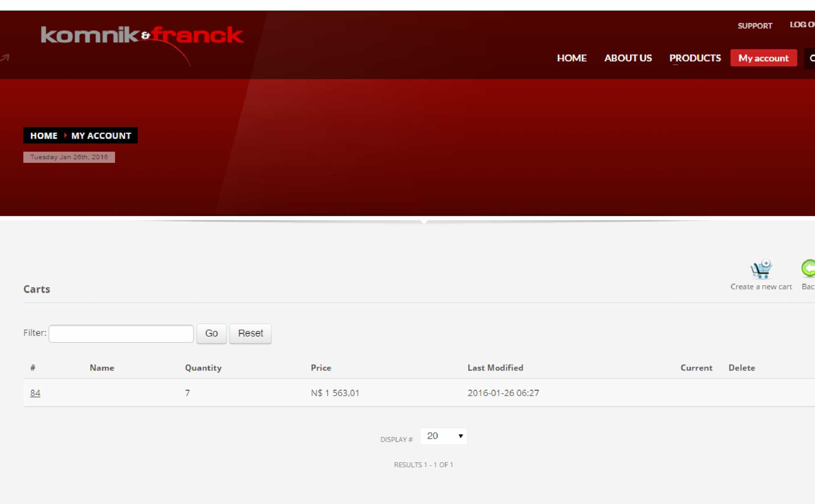Sort by the Last Modified column header

pos(495,368)
